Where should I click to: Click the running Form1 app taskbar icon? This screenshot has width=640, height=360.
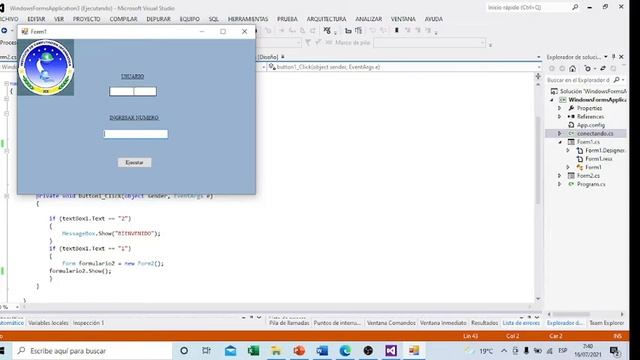[414, 351]
